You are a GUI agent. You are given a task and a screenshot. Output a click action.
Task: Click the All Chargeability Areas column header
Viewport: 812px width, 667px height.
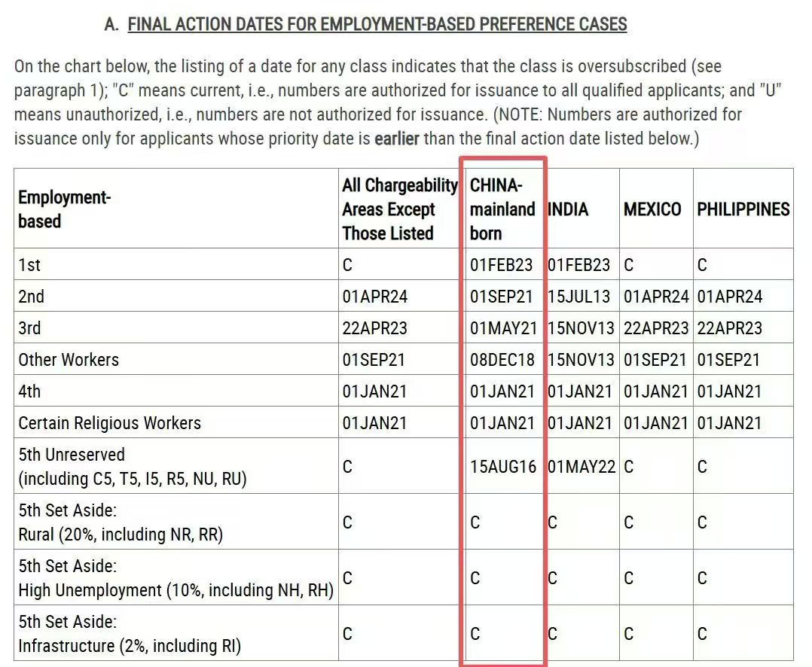(x=399, y=209)
